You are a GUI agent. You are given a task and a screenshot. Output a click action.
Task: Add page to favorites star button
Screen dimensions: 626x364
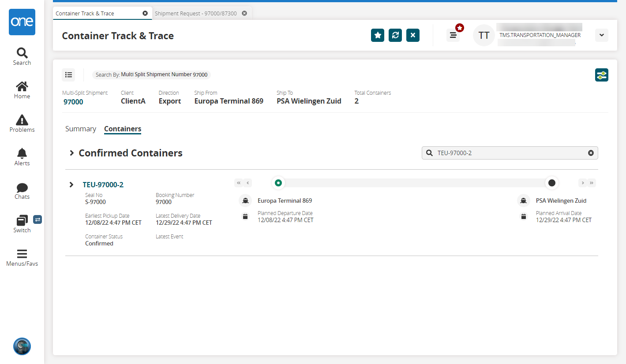pyautogui.click(x=378, y=35)
